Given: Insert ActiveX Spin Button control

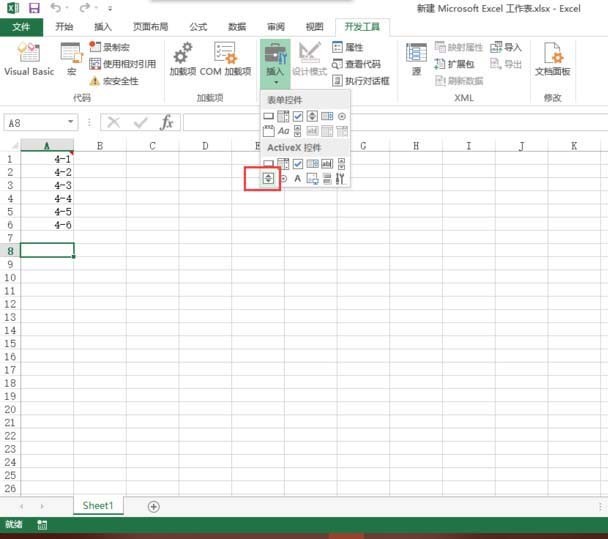Looking at the screenshot, I should [x=268, y=178].
